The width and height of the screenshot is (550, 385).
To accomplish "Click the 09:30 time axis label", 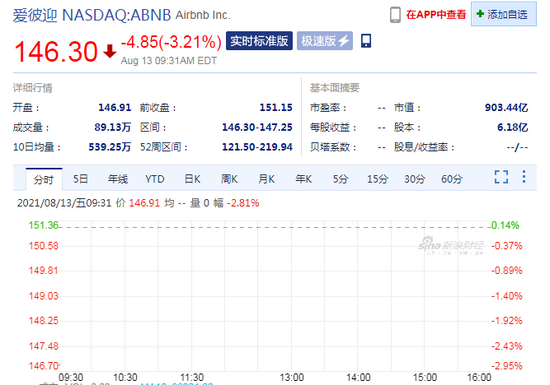I will coord(71,377).
